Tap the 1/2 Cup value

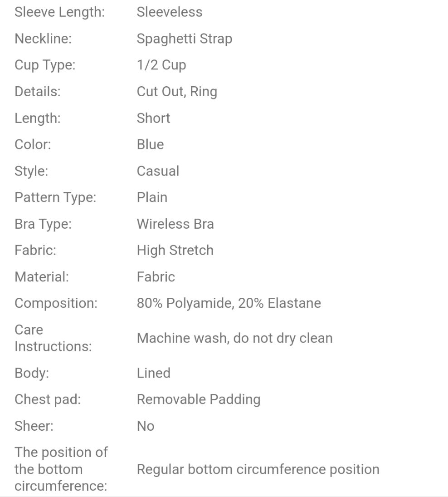161,65
